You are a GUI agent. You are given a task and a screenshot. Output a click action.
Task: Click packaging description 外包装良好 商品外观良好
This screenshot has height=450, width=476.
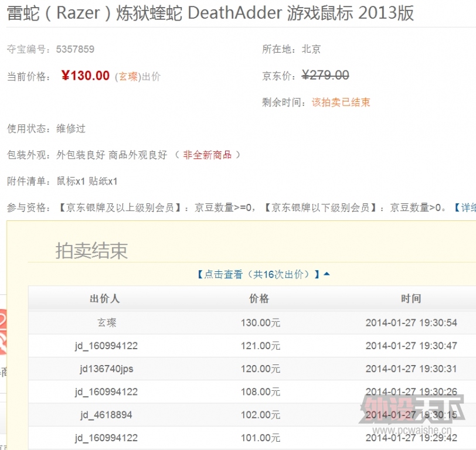click(112, 155)
